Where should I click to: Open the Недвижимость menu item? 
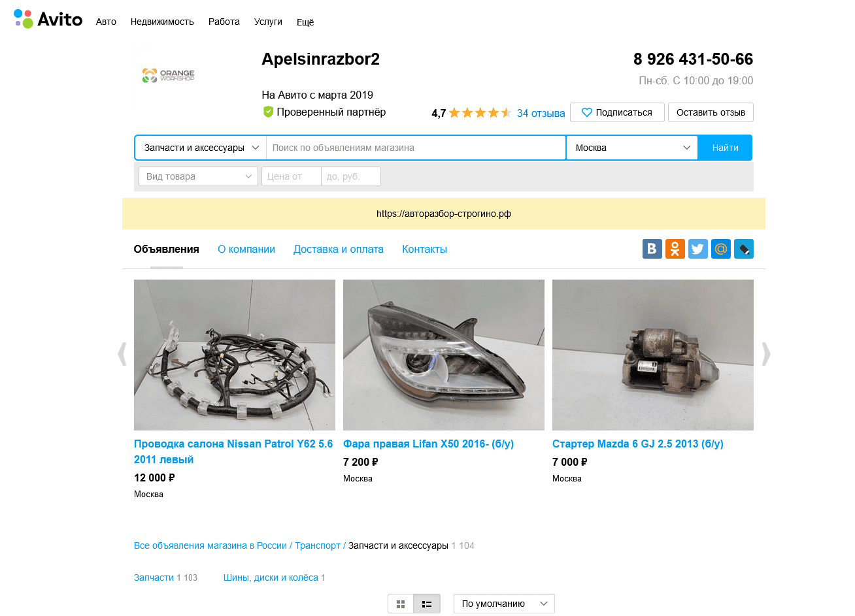[162, 22]
